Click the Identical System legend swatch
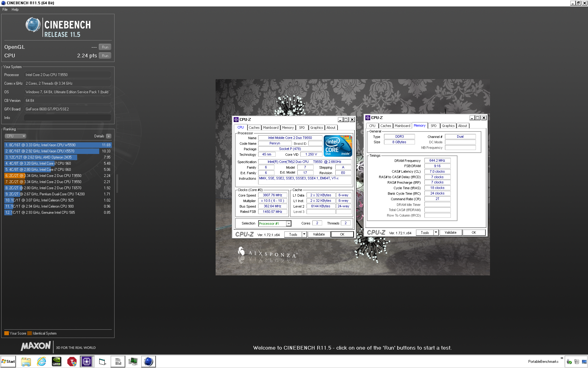 [x=29, y=333]
